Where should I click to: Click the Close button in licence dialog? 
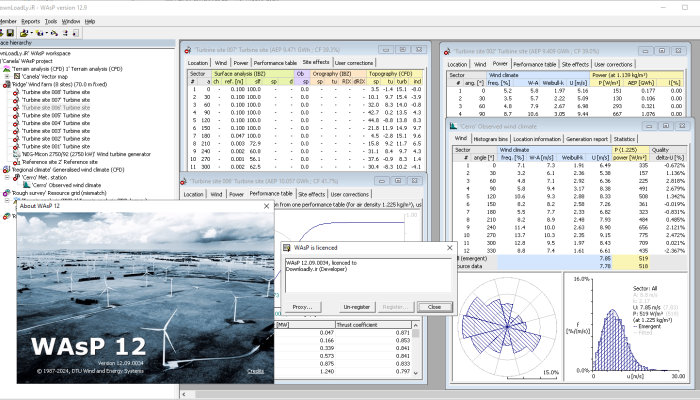pyautogui.click(x=434, y=307)
